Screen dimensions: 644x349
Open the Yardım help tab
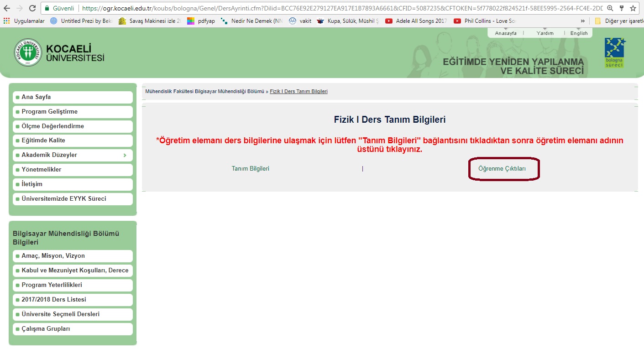click(545, 33)
